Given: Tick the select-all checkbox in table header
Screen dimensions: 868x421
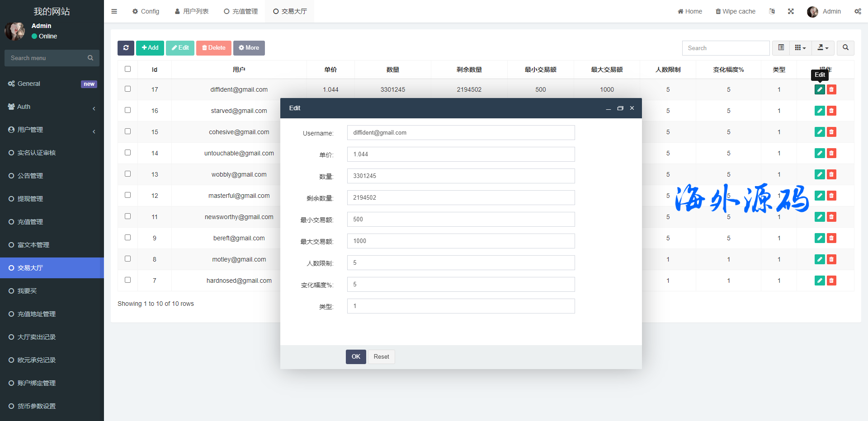Looking at the screenshot, I should pos(128,69).
